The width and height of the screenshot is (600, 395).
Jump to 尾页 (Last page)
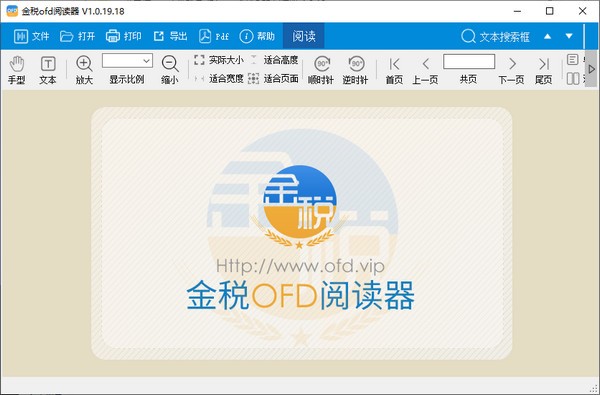[x=544, y=70]
